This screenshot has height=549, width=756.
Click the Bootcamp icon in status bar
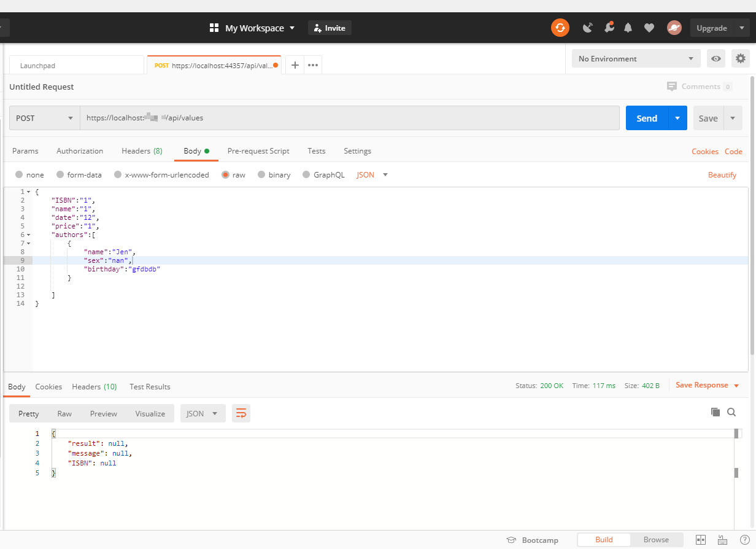pyautogui.click(x=511, y=540)
